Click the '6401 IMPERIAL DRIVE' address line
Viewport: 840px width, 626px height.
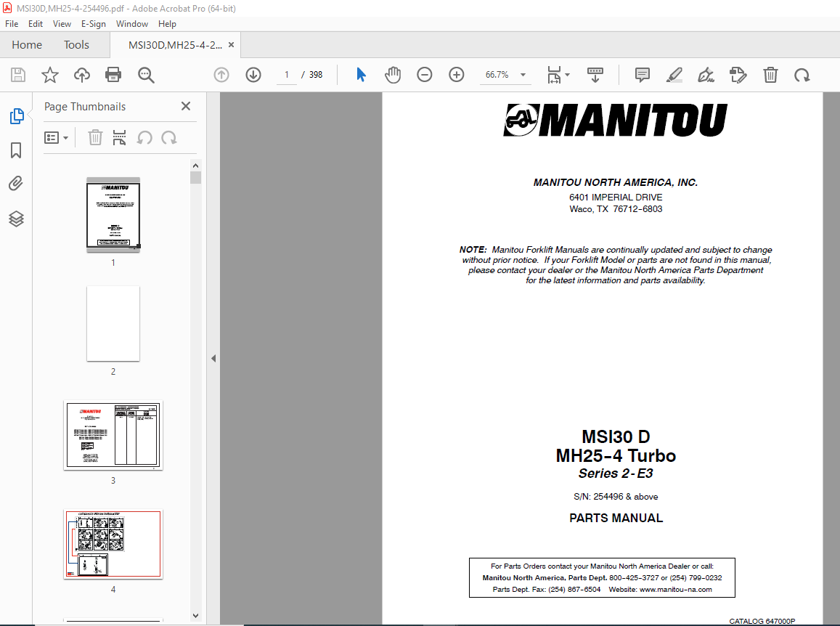coord(616,198)
